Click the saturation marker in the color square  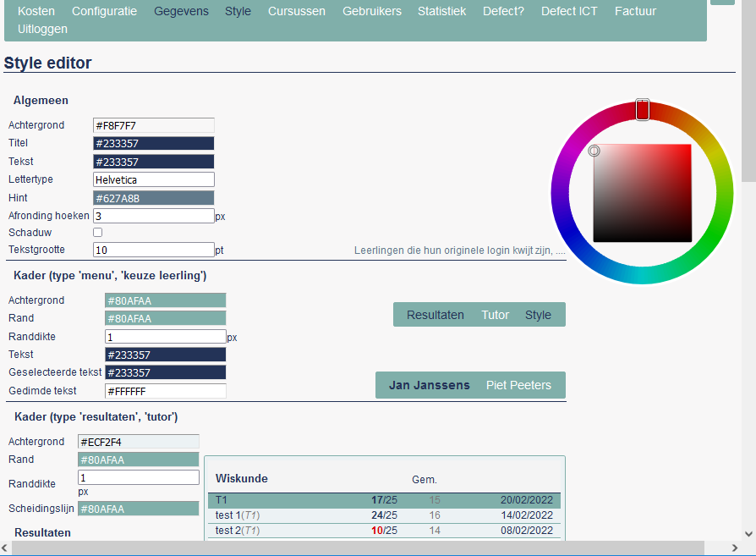tap(594, 151)
